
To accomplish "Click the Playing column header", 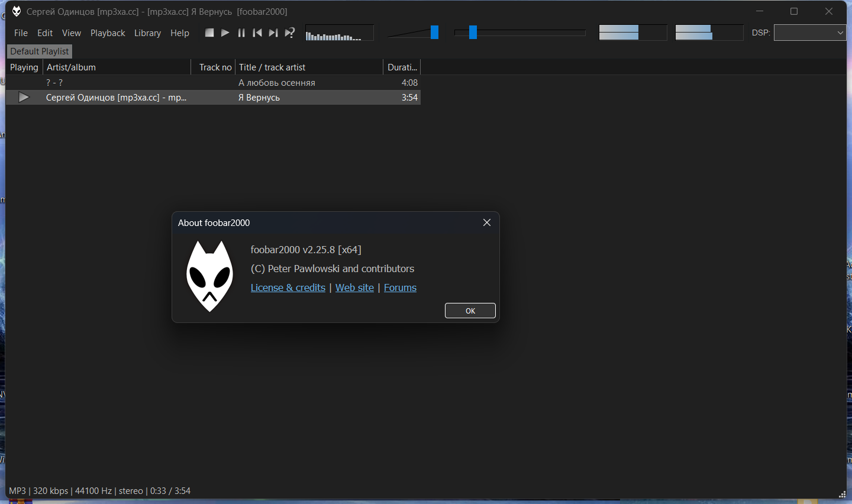I will pyautogui.click(x=24, y=67).
